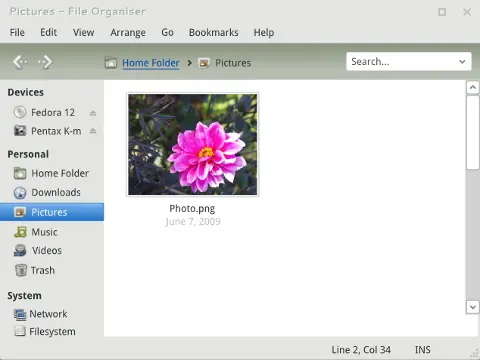Click the Videos sidebar icon

click(x=20, y=251)
